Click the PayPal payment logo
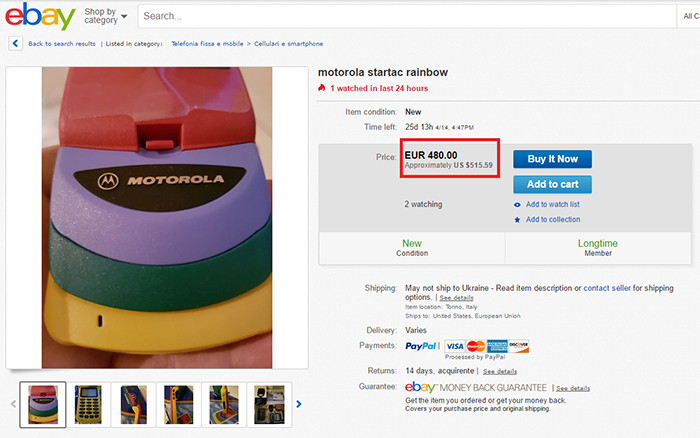 pos(422,346)
